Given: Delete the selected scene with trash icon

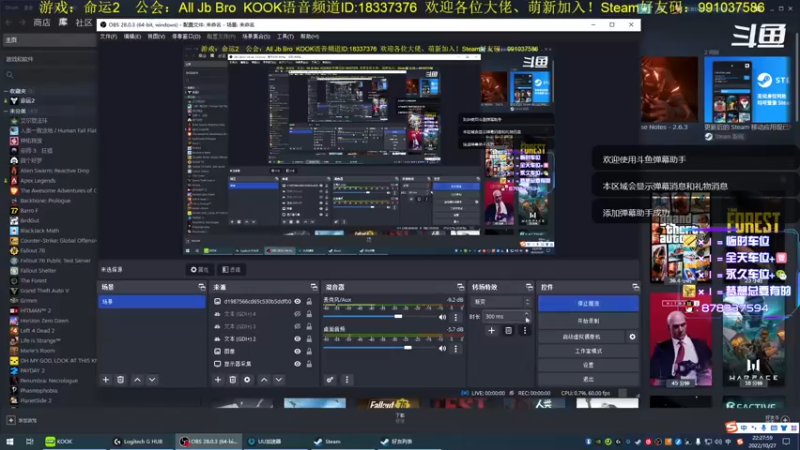Looking at the screenshot, I should (120, 380).
